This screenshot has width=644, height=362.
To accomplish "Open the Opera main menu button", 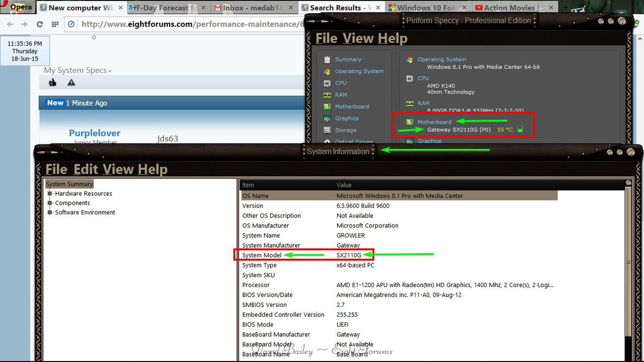I will tap(18, 7).
